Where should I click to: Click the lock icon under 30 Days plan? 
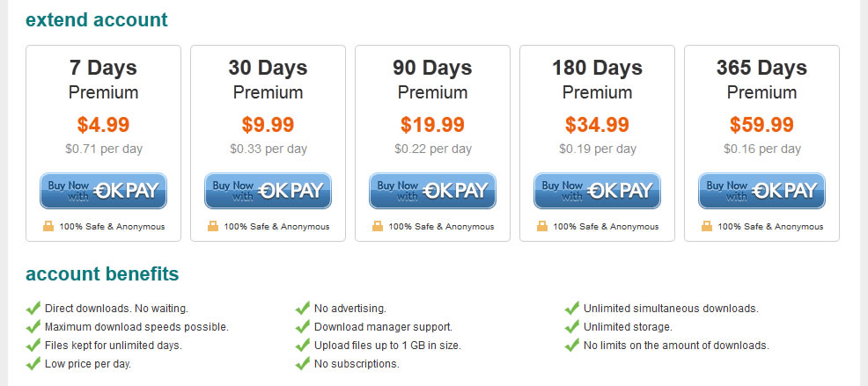click(213, 226)
